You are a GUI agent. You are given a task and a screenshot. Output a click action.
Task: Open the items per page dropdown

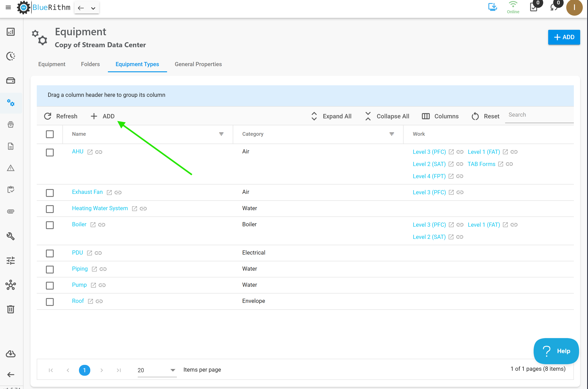157,370
